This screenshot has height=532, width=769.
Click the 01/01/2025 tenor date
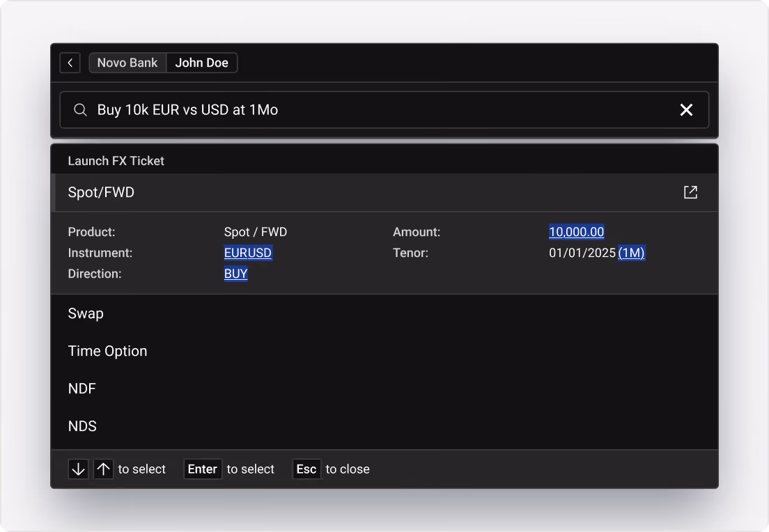pos(582,253)
